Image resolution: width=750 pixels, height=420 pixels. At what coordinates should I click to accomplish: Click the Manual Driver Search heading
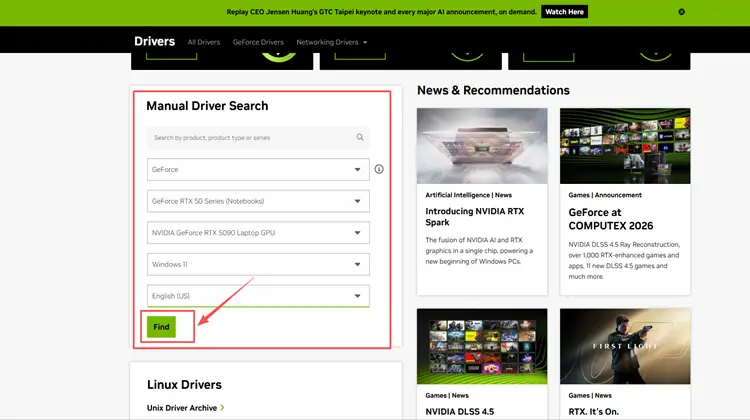point(207,106)
